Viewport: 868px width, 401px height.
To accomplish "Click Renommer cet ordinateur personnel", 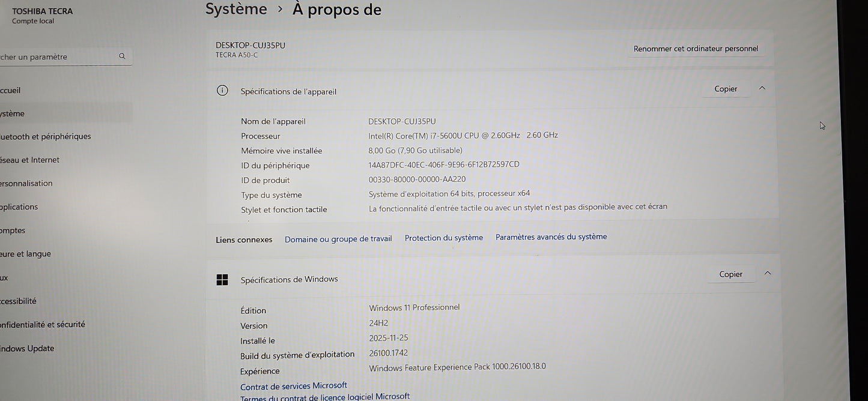I will 696,48.
